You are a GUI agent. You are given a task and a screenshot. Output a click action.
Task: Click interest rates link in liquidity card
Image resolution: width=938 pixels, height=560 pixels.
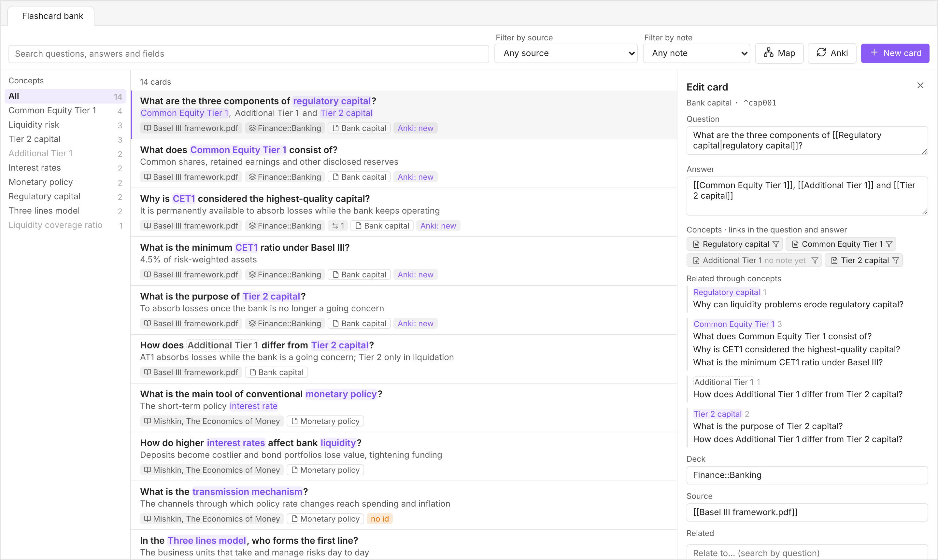click(235, 443)
